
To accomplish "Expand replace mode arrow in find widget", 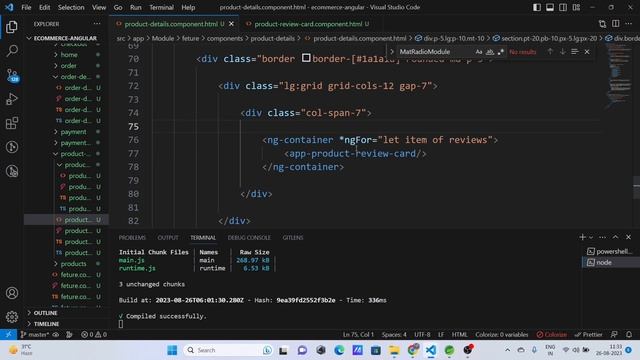I will [392, 52].
